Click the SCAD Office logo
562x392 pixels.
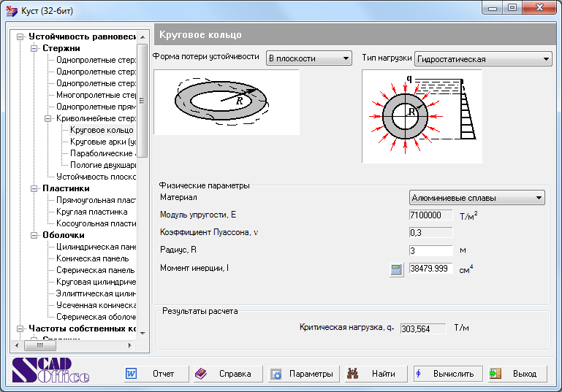tap(50, 372)
